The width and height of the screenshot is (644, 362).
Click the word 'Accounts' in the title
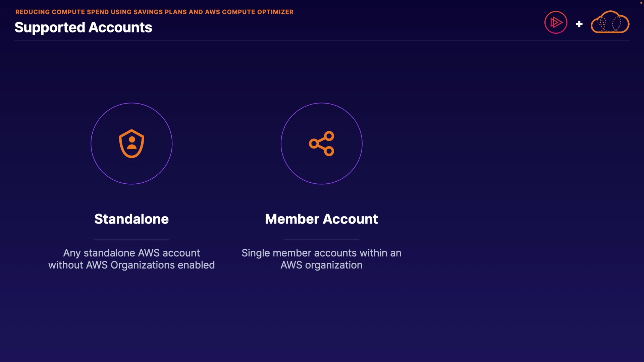[120, 27]
